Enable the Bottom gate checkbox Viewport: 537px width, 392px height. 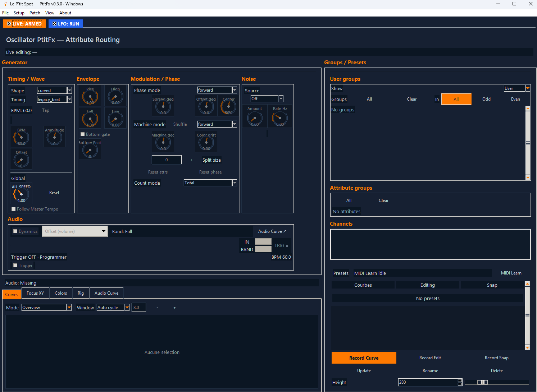(83, 134)
